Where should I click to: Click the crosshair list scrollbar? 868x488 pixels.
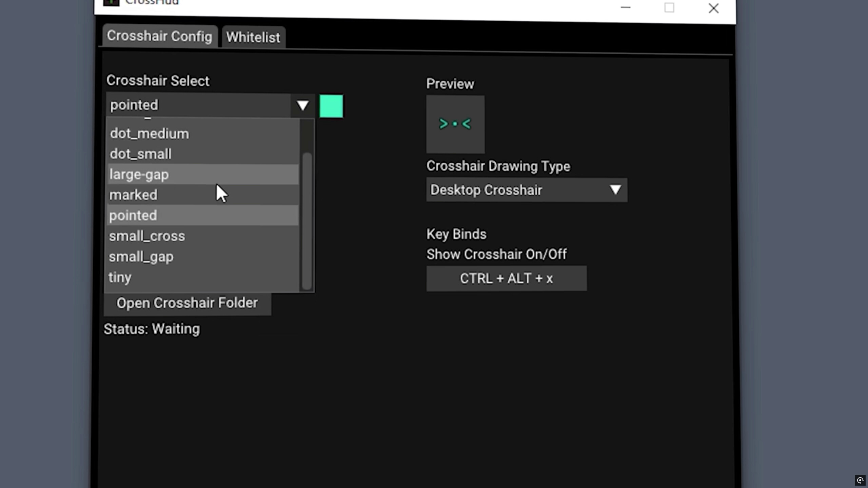point(307,220)
